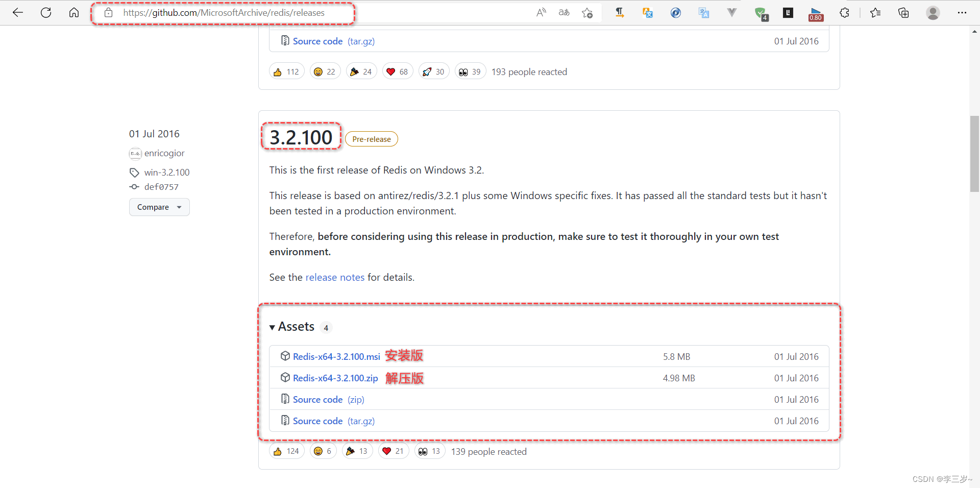Image resolution: width=980 pixels, height=488 pixels.
Task: Open the browser Settings and more menu
Action: (962, 13)
